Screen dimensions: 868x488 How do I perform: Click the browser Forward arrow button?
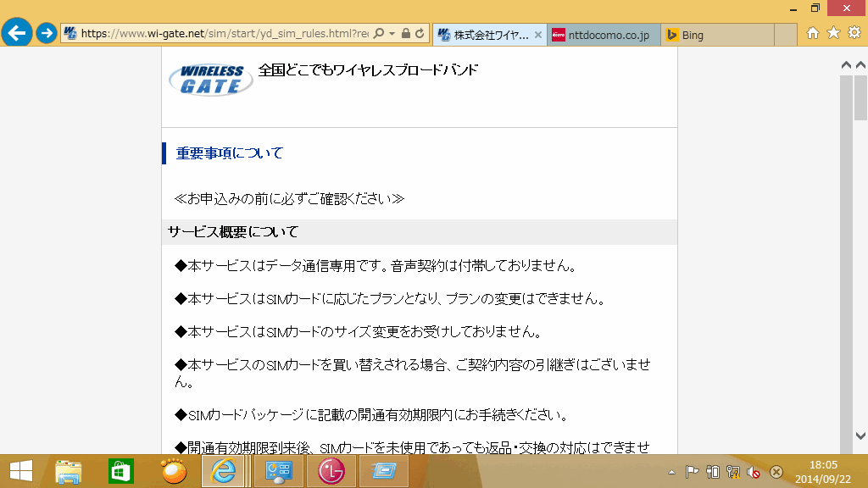click(47, 34)
